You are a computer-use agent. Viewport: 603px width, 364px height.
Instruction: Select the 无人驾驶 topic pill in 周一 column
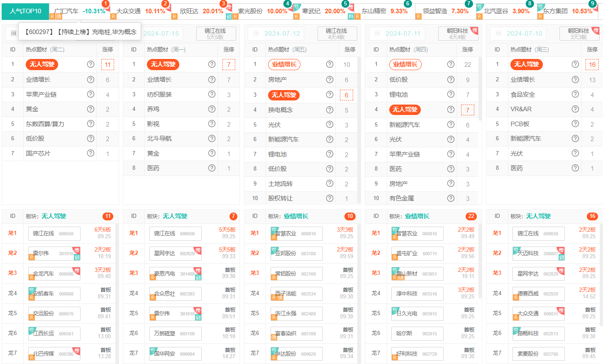[x=163, y=64]
